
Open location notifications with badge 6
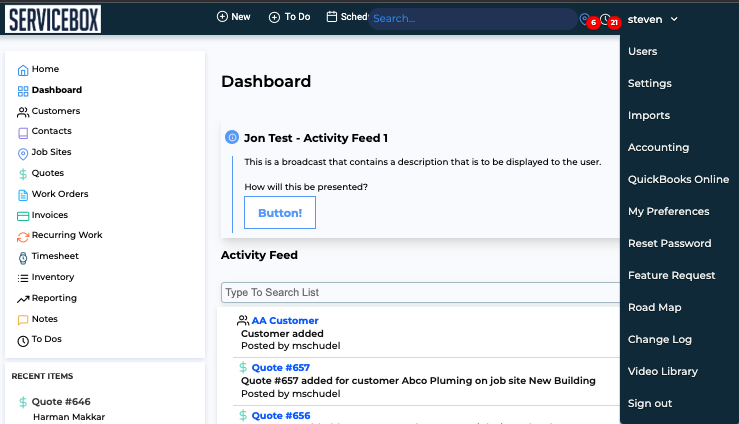tap(588, 20)
